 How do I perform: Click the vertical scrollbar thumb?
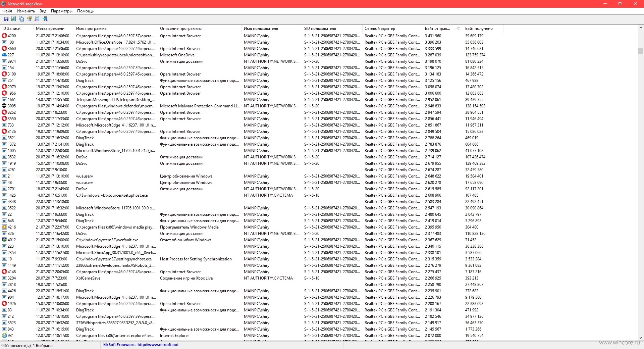coord(641,51)
